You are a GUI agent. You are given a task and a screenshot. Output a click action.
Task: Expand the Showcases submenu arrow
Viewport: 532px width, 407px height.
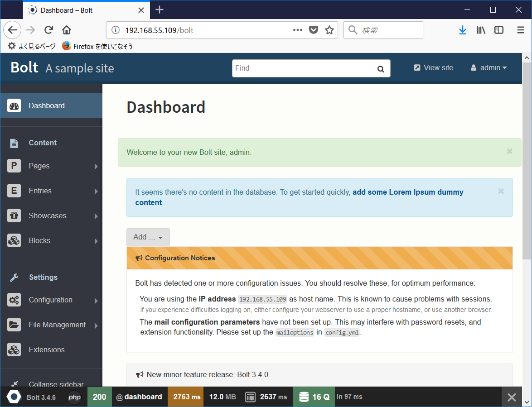coord(96,216)
